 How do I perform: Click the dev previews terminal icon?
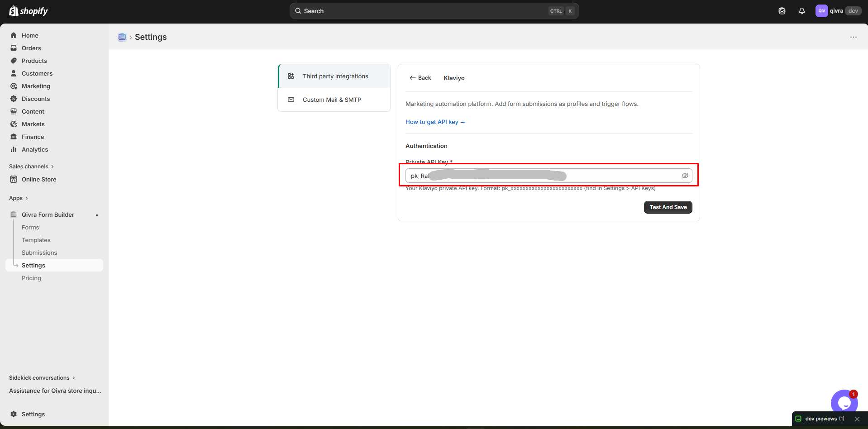[798, 419]
